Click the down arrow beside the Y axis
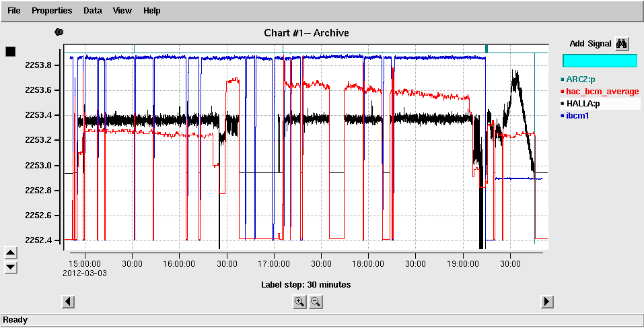The height and width of the screenshot is (328, 644). click(x=11, y=267)
